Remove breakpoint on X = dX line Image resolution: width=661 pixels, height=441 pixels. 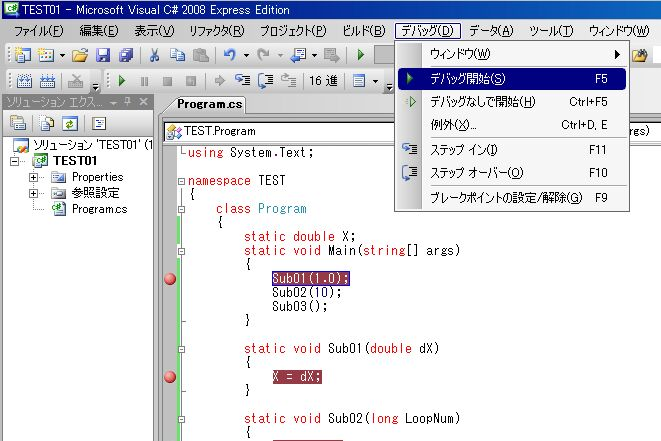pos(170,377)
